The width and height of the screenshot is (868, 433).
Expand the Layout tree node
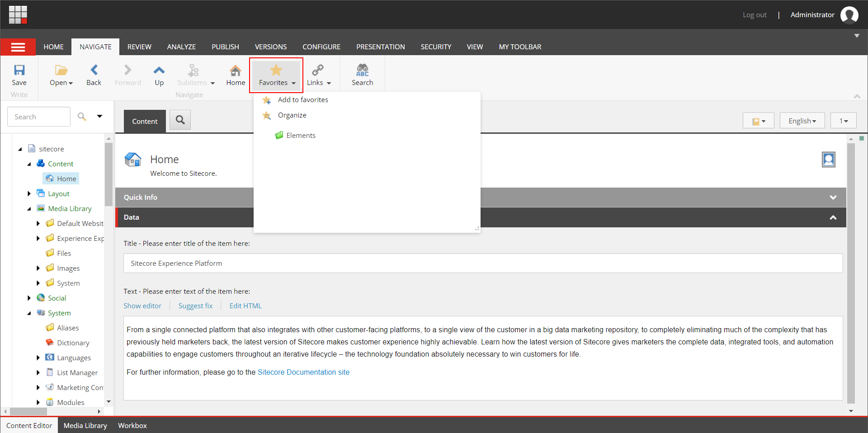pos(29,193)
